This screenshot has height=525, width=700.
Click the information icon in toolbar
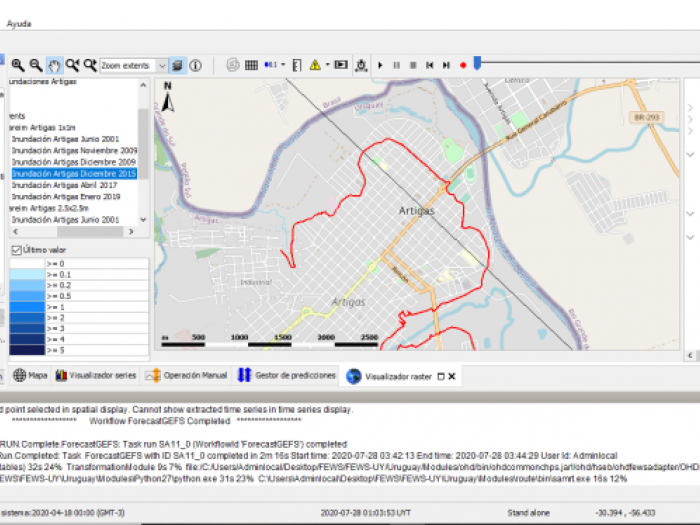click(x=196, y=65)
